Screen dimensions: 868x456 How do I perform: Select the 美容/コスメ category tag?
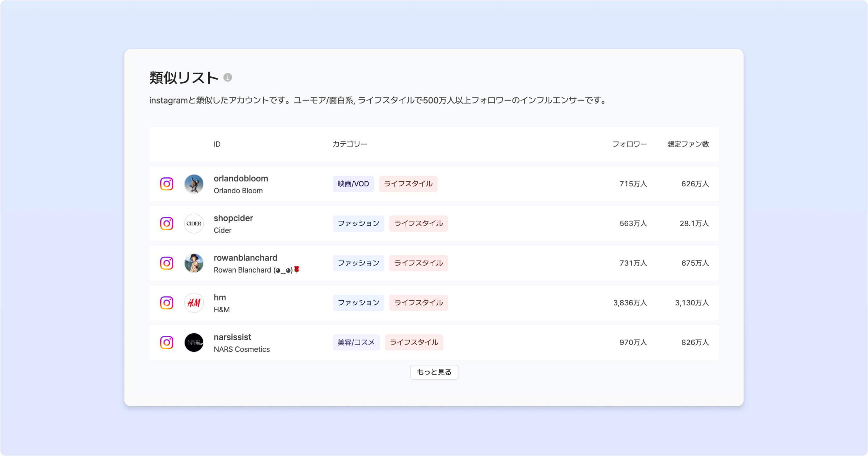click(x=356, y=342)
